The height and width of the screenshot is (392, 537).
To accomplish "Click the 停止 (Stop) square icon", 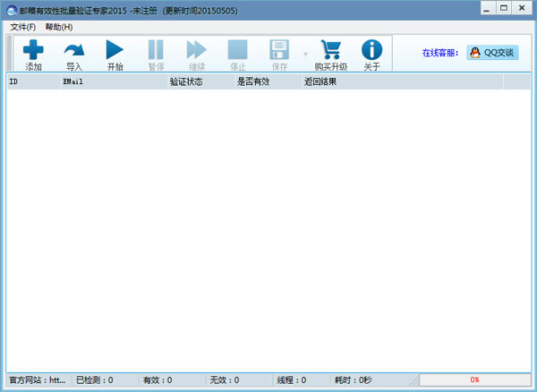I will [238, 49].
